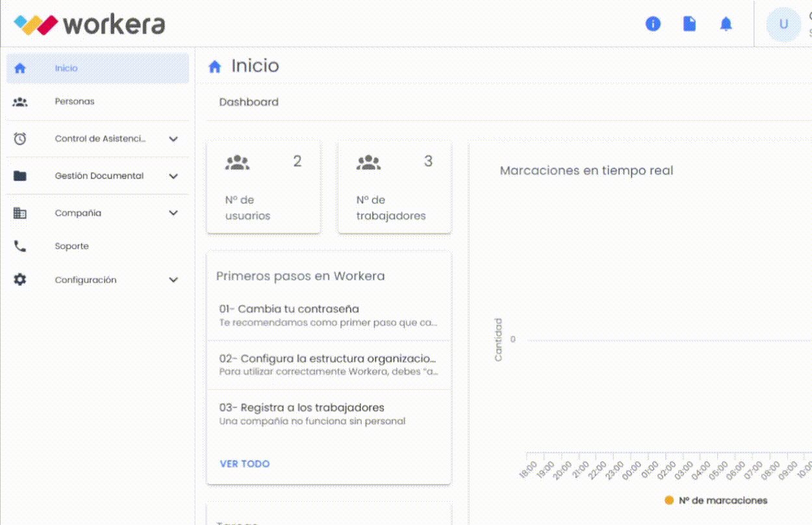Click 'Primeros pasos en Workera' heading
Screen dimensions: 812x525
click(300, 276)
